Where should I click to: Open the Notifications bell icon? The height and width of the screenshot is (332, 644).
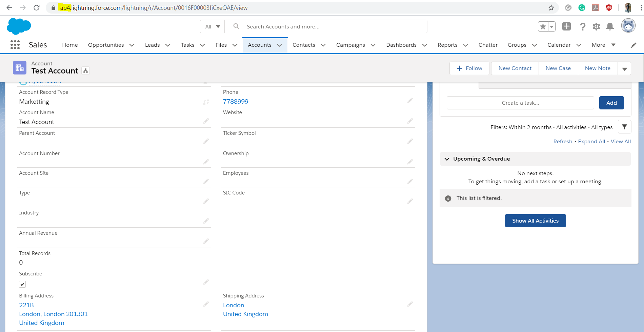pyautogui.click(x=610, y=26)
